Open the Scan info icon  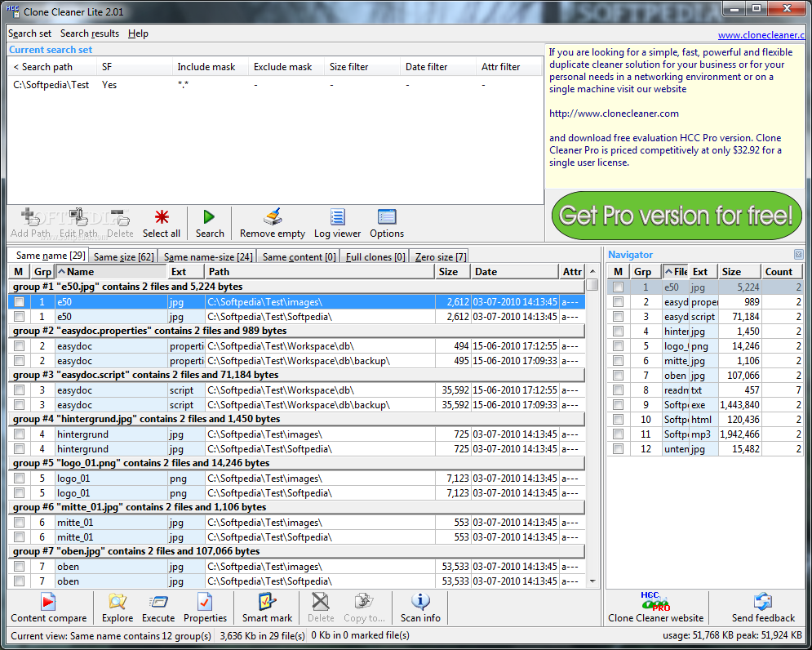(x=420, y=602)
